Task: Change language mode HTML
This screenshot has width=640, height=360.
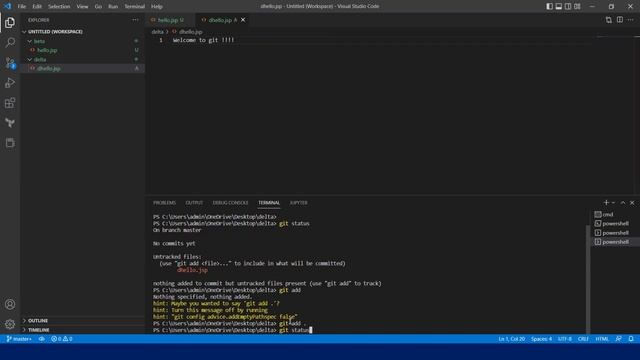Action: (x=602, y=339)
